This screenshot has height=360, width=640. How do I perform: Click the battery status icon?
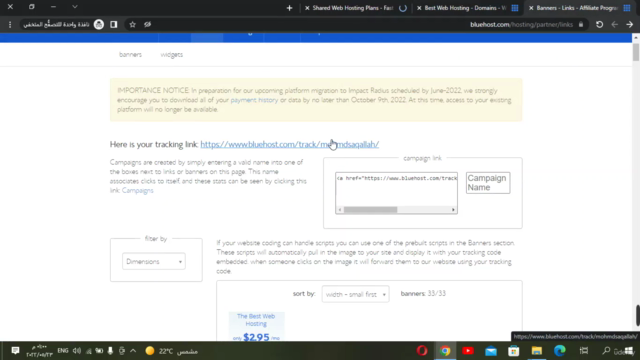(99, 351)
